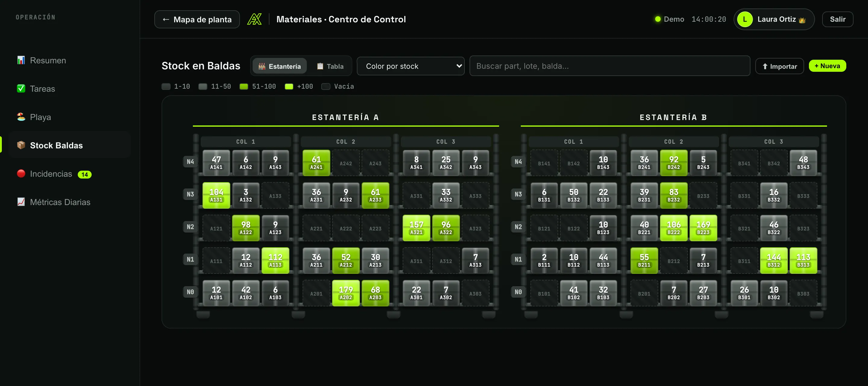Select shelf bin A131 with 104 units
Viewport: 868px width, 386px height.
click(216, 195)
